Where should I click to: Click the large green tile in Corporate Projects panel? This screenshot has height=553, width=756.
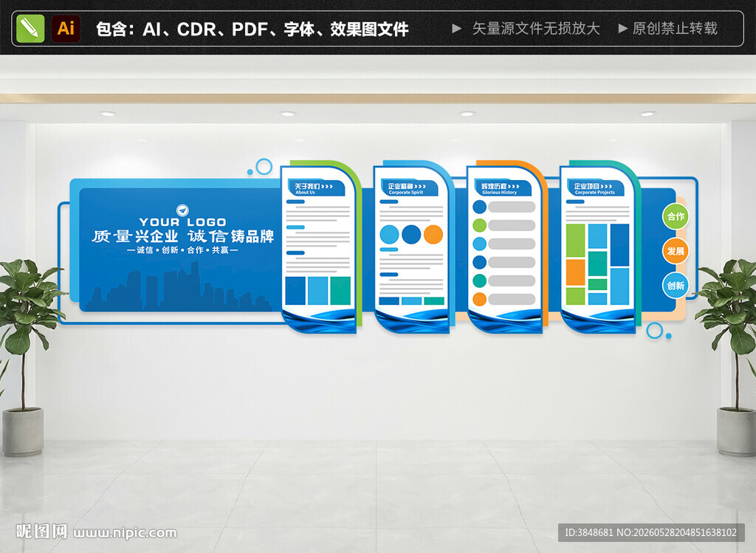point(575,240)
